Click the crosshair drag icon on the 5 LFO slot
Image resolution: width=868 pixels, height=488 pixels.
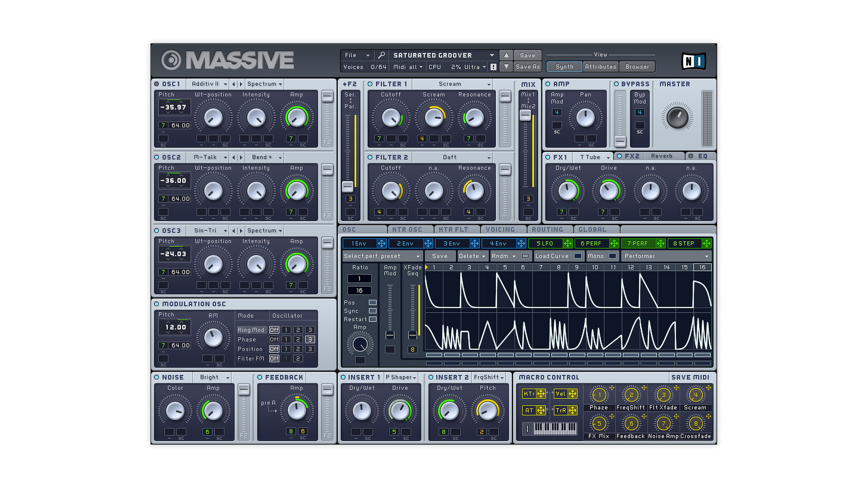coord(568,243)
